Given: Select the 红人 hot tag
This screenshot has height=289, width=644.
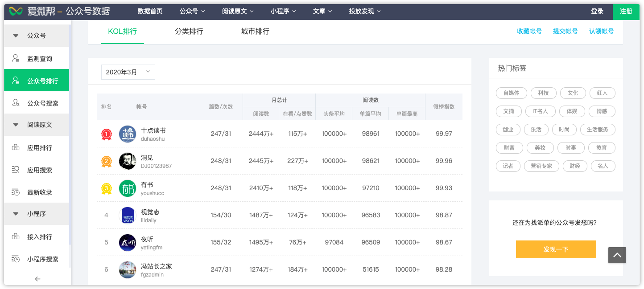Looking at the screenshot, I should [602, 93].
